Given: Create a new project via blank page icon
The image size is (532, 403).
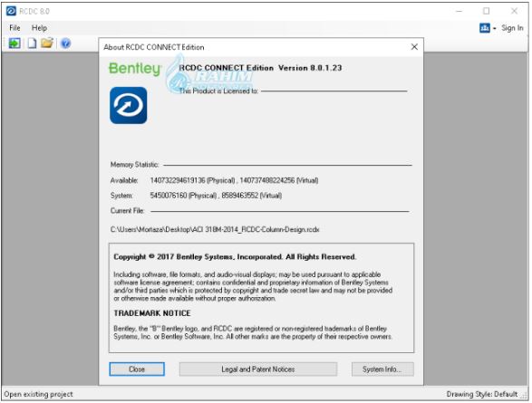Looking at the screenshot, I should point(32,43).
